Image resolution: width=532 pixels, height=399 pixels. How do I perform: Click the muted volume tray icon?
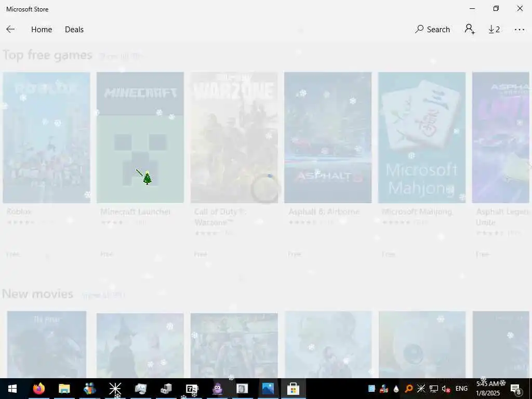tap(446, 389)
